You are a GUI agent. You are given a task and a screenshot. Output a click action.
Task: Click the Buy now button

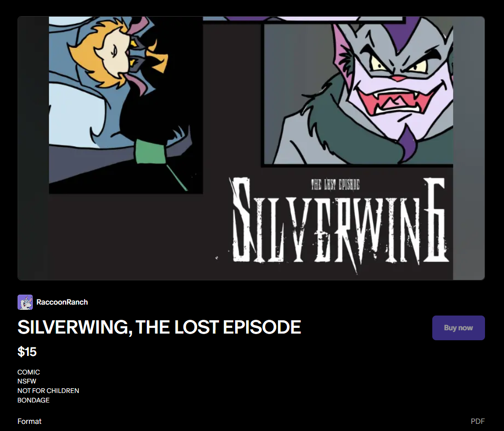pyautogui.click(x=458, y=328)
